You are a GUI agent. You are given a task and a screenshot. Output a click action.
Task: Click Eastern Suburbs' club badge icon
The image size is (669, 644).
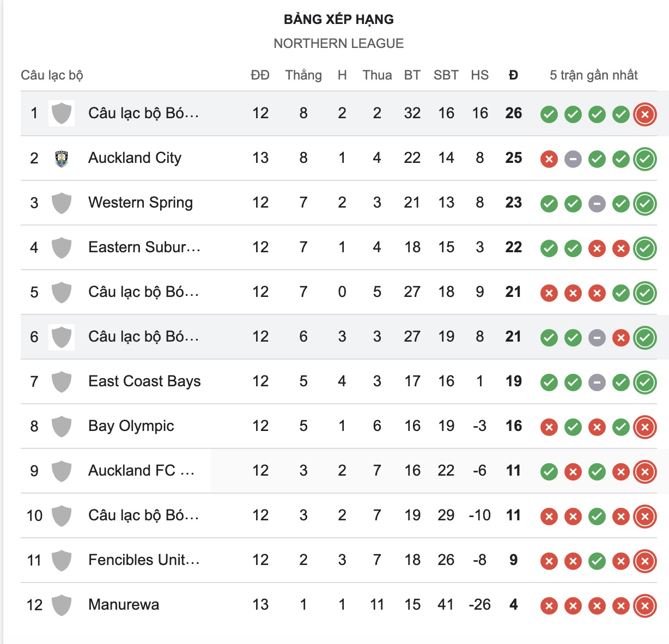click(x=62, y=247)
